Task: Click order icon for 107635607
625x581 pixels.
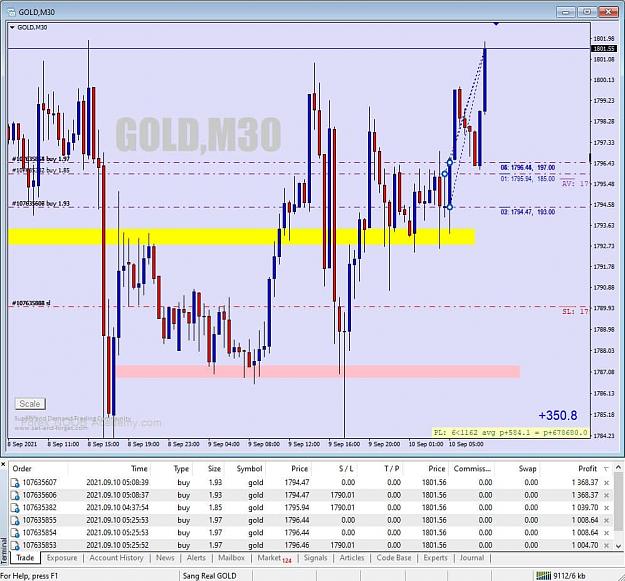Action: pos(15,483)
